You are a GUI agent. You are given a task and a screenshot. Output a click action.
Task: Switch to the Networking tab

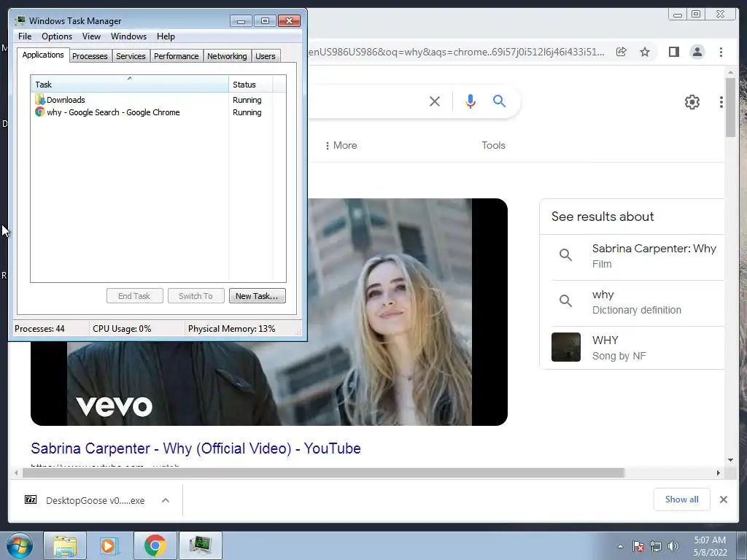pyautogui.click(x=227, y=56)
